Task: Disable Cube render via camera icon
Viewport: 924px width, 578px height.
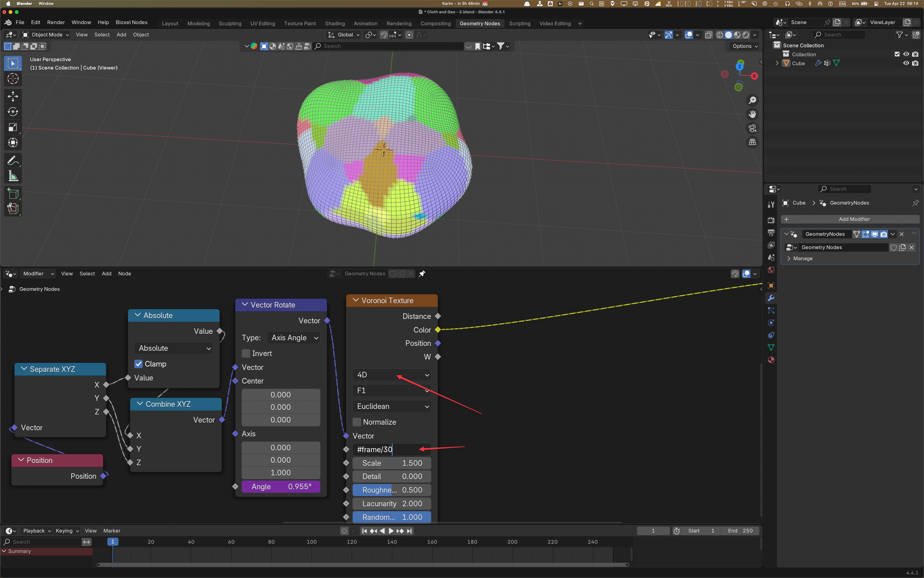Action: pos(915,63)
